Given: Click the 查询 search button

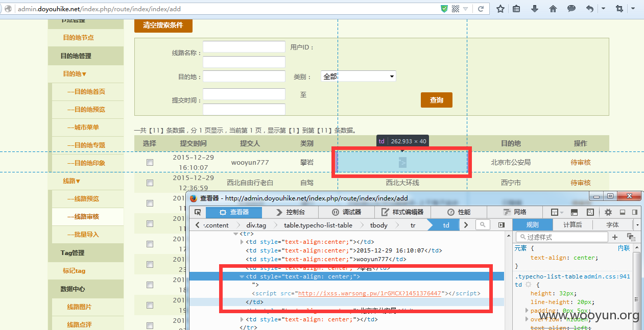Looking at the screenshot, I should click(x=437, y=100).
